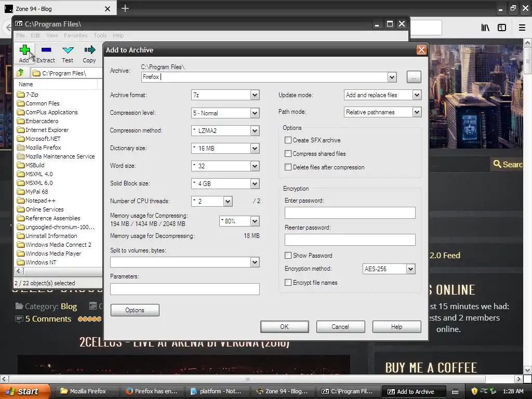Open Tools menu in 7-Zip window
The height and width of the screenshot is (399, 532).
(100, 35)
